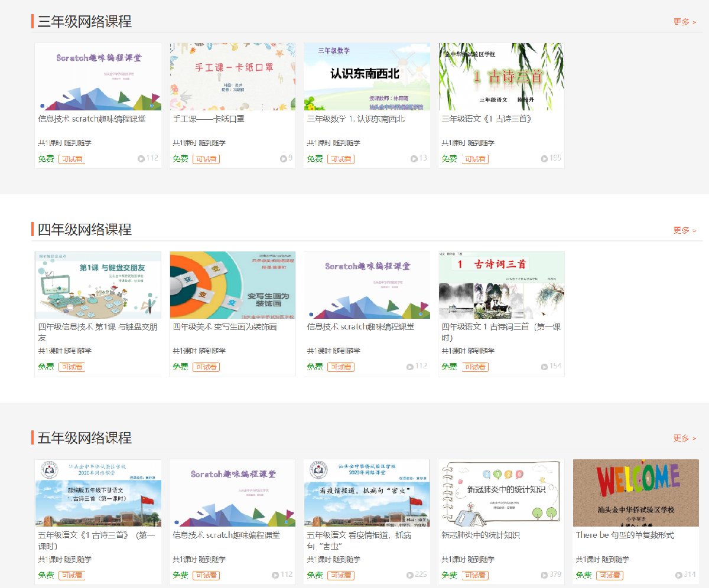Click the play icon on 三年级 Scratch course card
Viewport: 709px width, 588px height.
(141, 158)
